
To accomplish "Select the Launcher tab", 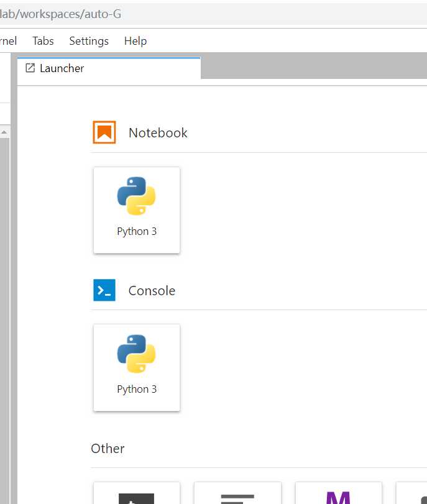I will pyautogui.click(x=109, y=68).
